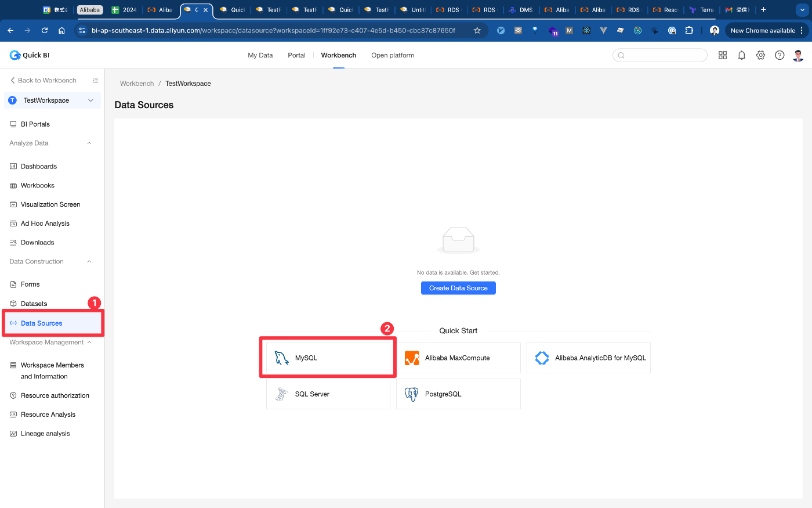Collapse the Workspace Management section

(89, 343)
